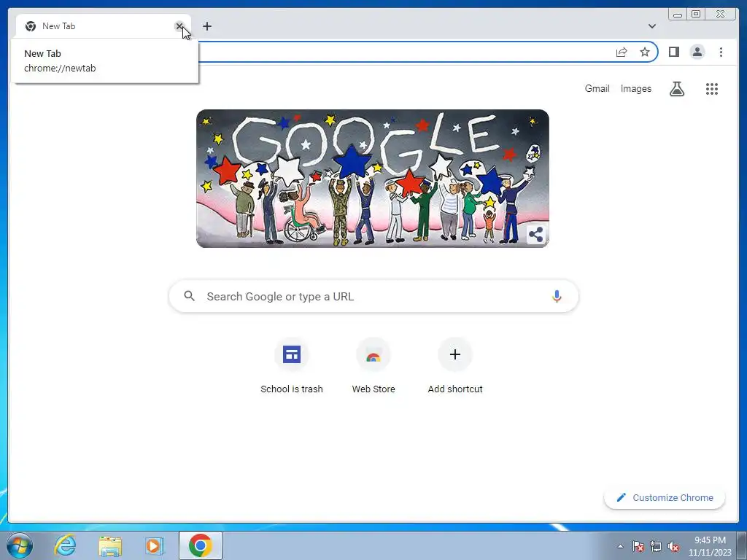Screen dimensions: 747x560
Task: Launch Internet Explorer from taskbar
Action: (65, 545)
